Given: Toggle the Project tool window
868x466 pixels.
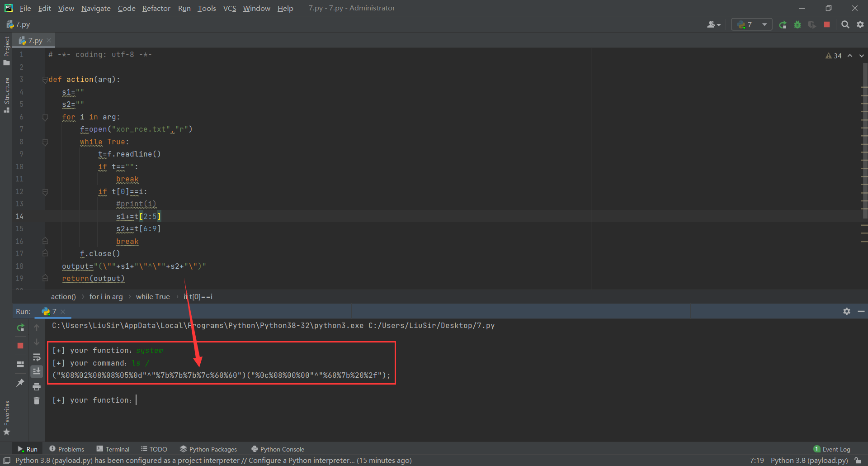Looking at the screenshot, I should click(6, 51).
